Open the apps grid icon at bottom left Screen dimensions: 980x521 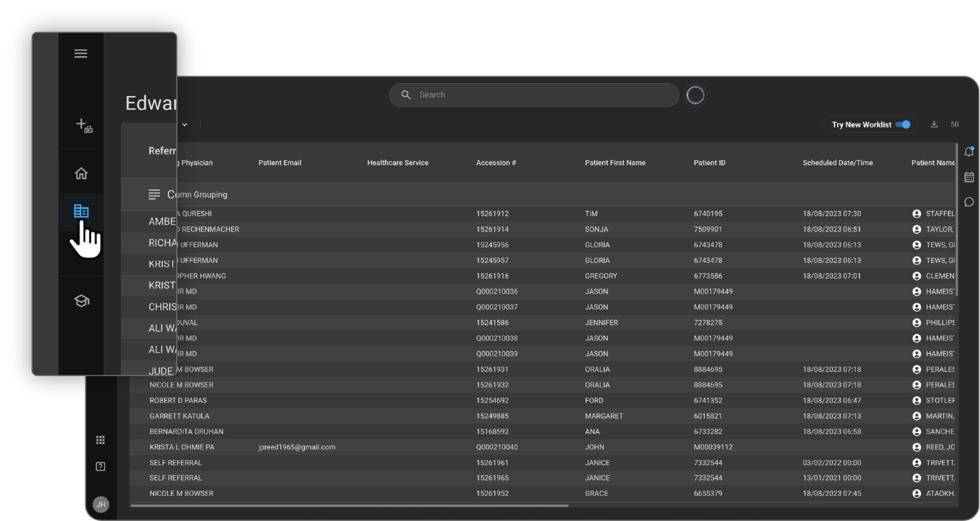coord(100,440)
